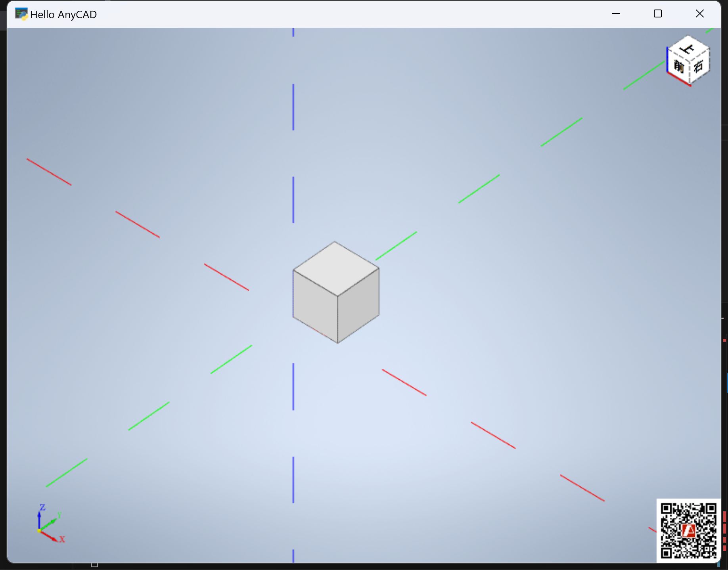Select the top face of the gray box model
728x570 pixels.
pos(336,268)
